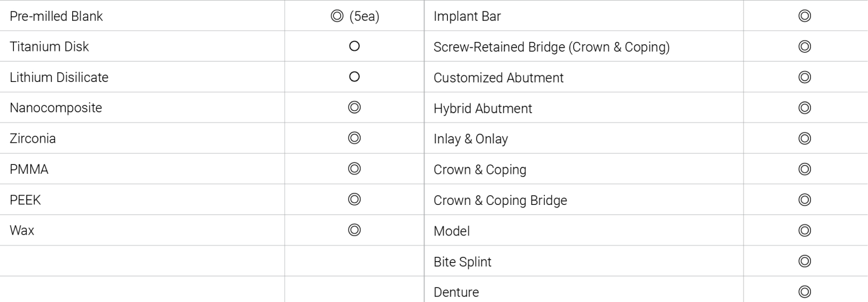868x302 pixels.
Task: Select the Model row label
Action: 452,231
